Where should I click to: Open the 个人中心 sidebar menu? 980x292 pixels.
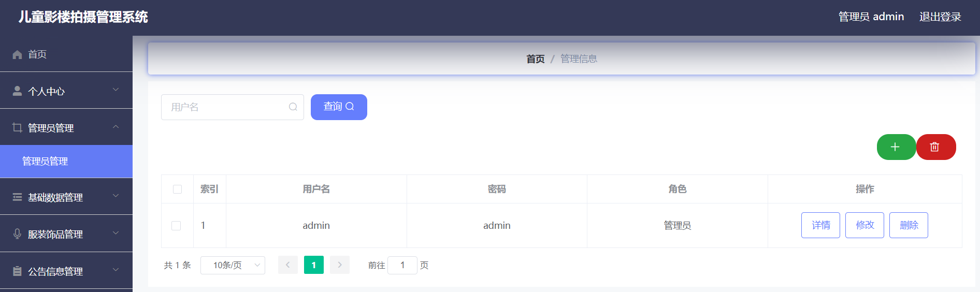(66, 91)
